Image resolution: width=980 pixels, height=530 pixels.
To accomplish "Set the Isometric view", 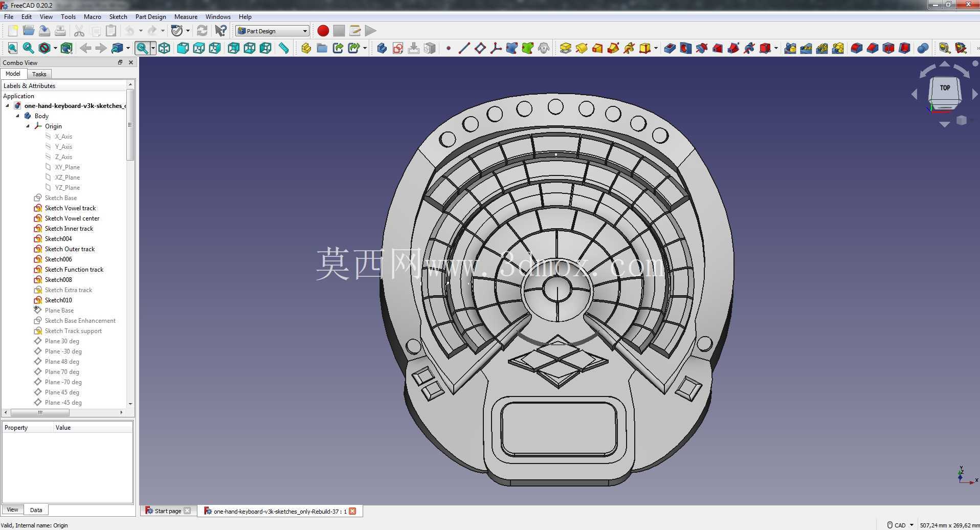I will point(164,48).
